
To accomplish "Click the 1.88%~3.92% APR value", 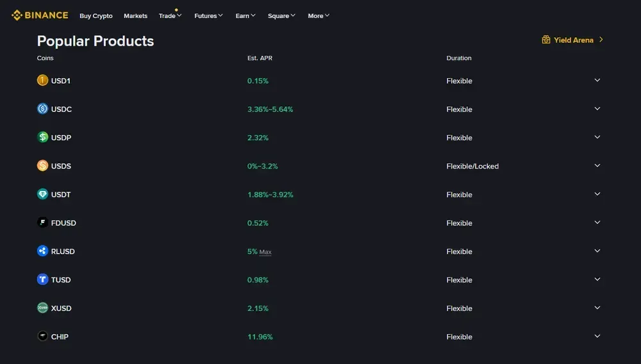I will click(271, 195).
